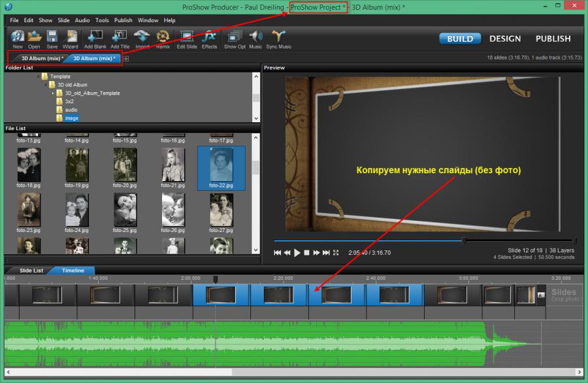Select thumbnail foto-26.jpg
Viewport: 588px width, 383px height.
(173, 212)
